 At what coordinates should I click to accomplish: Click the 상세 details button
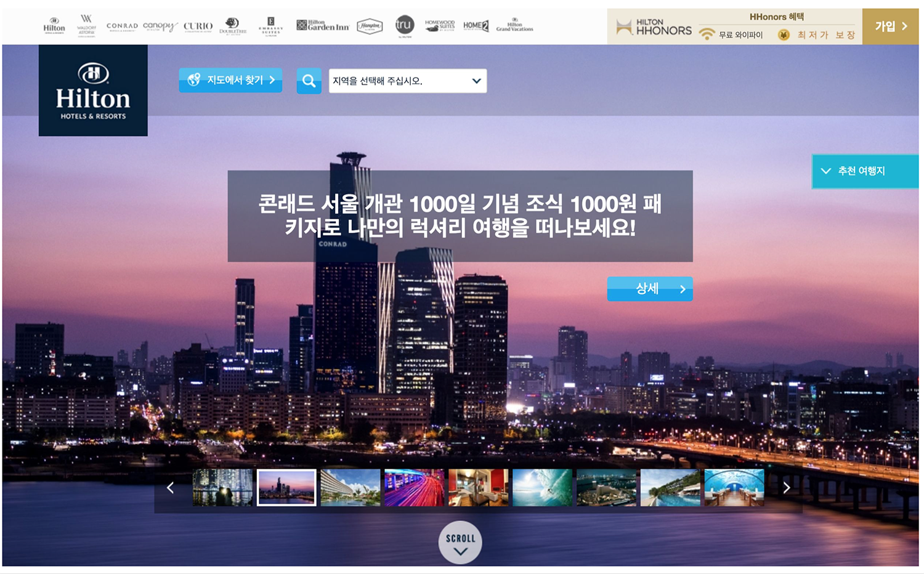pos(650,289)
